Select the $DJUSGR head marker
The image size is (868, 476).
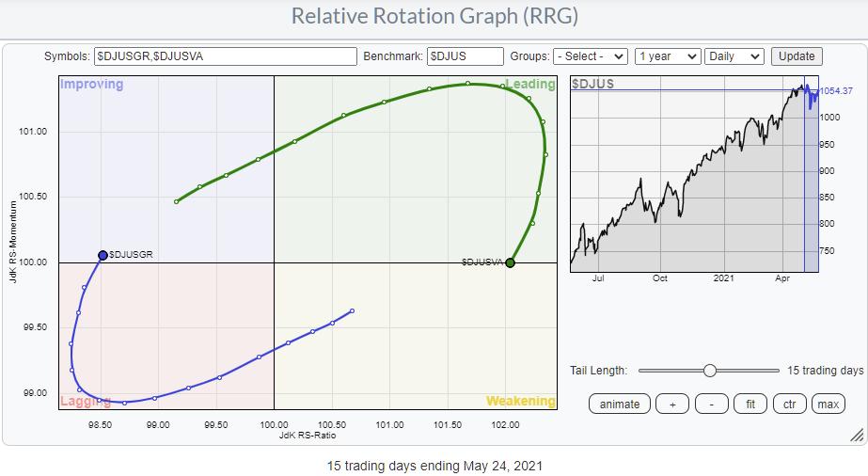click(x=103, y=255)
